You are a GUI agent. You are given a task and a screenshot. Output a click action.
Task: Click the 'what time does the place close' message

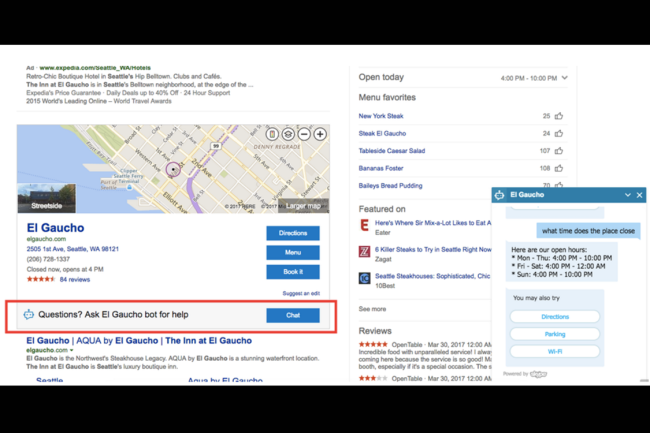tap(588, 231)
